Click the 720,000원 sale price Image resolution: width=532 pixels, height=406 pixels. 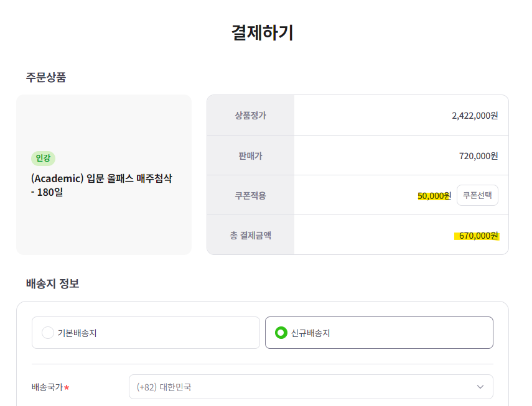(x=478, y=155)
